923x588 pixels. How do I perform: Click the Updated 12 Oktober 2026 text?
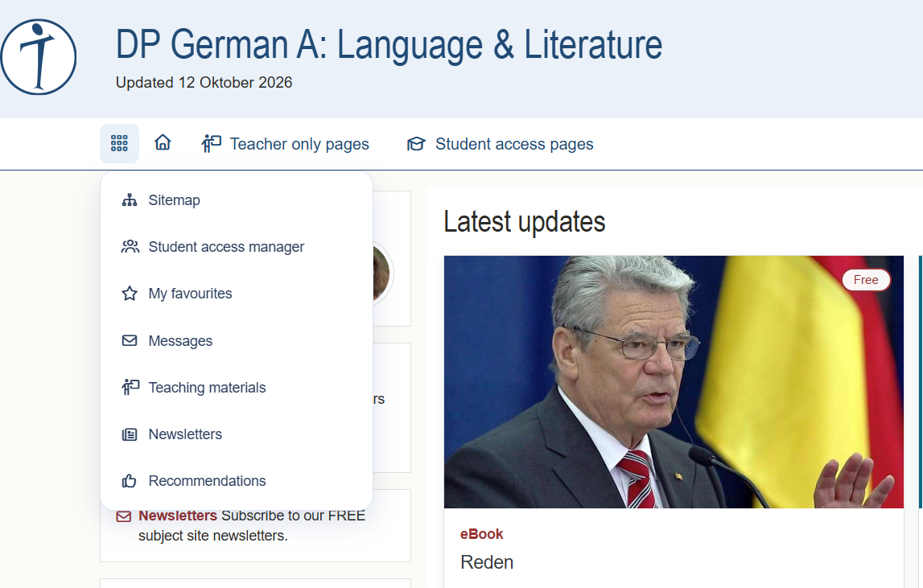(x=204, y=82)
